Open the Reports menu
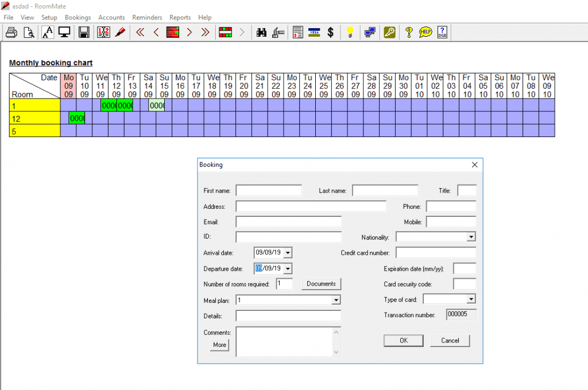Screen dimensions: 588x390 coord(180,17)
